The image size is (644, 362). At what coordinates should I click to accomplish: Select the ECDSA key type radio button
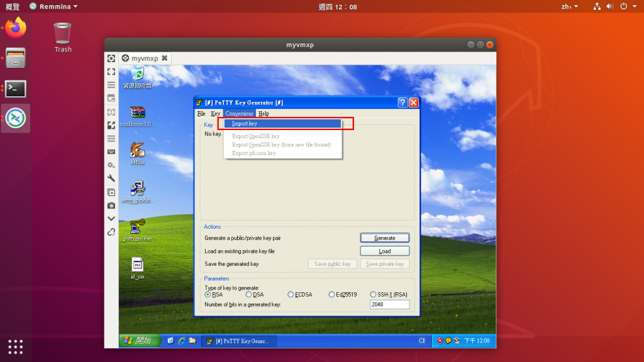click(x=291, y=295)
